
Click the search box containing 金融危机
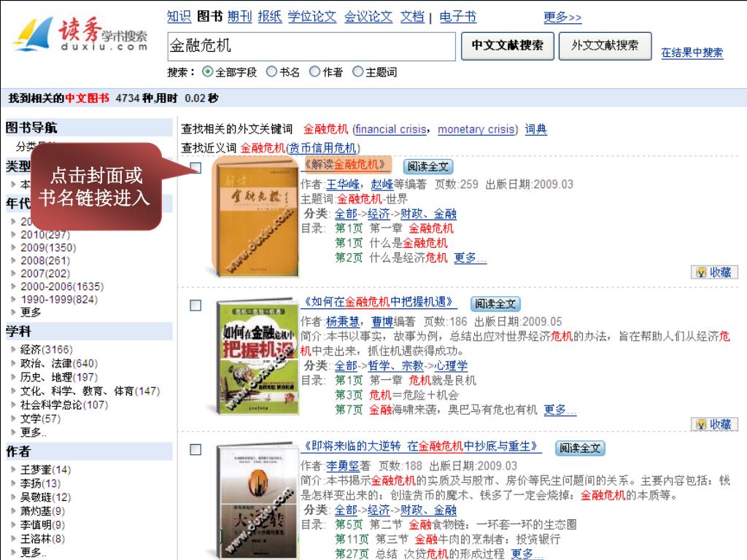coord(311,46)
